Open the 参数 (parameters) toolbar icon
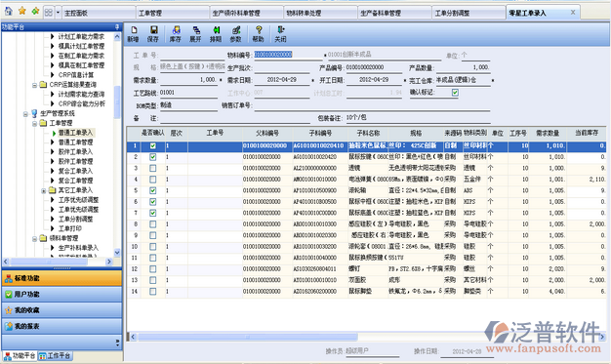This screenshot has width=611, height=364. click(236, 34)
